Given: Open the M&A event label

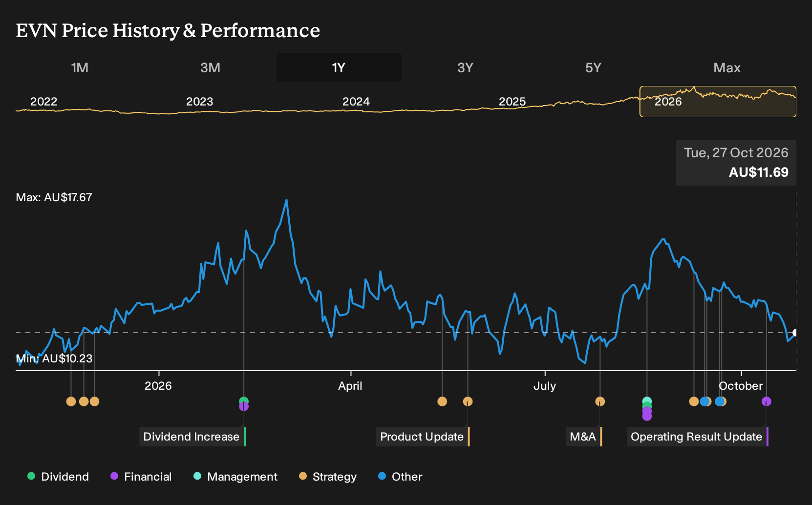Looking at the screenshot, I should [x=584, y=437].
